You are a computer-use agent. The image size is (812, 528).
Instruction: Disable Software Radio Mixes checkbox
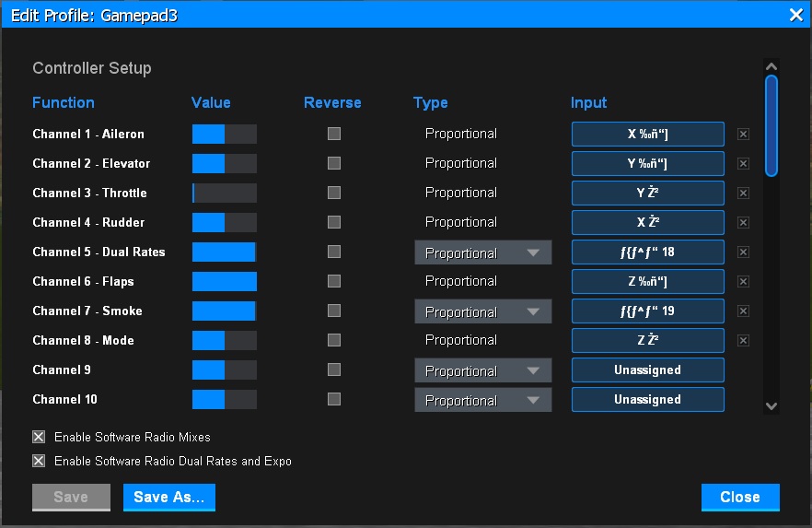click(x=39, y=437)
